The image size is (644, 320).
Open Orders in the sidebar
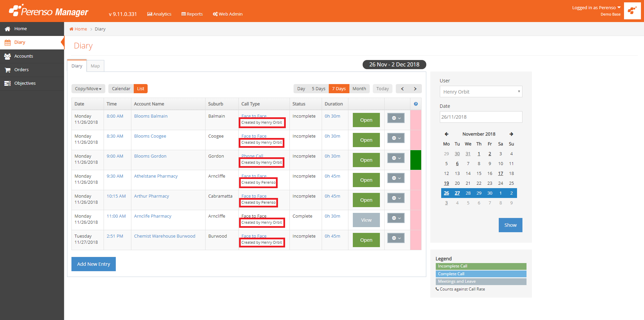32,70
